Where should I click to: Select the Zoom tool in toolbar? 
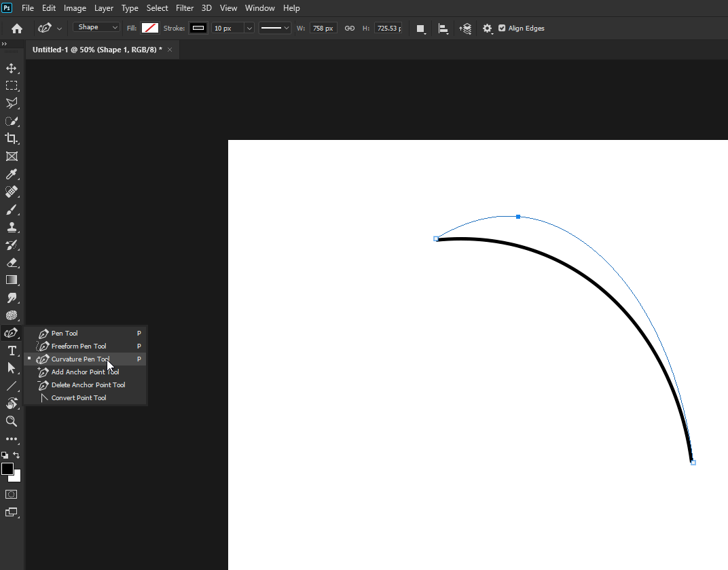(12, 421)
